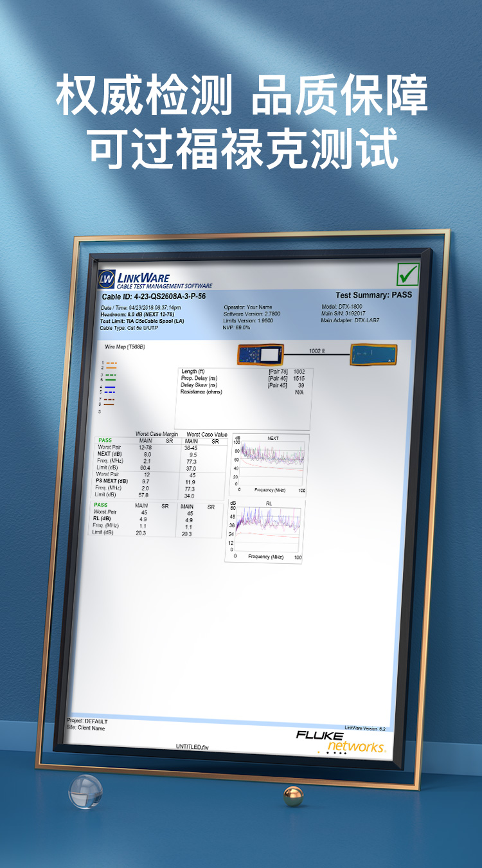This screenshot has width=482, height=868.
Task: Click the brown wire pair 7-8 lines
Action: pyautogui.click(x=109, y=401)
